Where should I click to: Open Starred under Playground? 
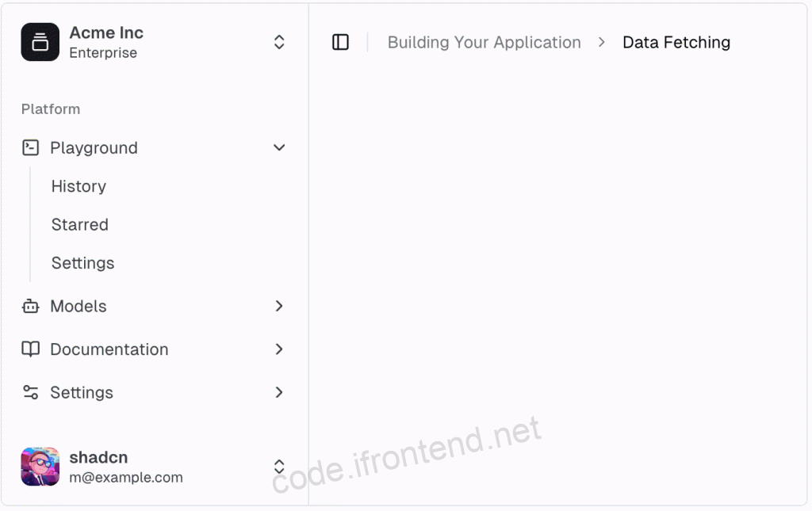tap(80, 224)
